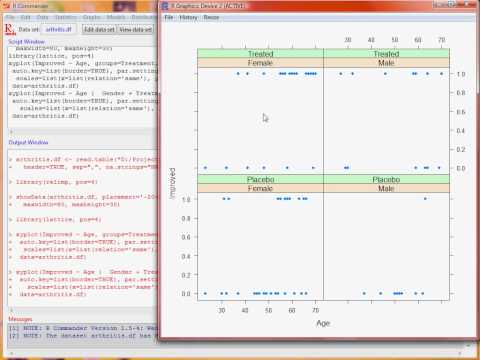Click the [1] NOTE: R Commander Version message
Image resolution: width=480 pixels, height=360 pixels.
point(82,328)
